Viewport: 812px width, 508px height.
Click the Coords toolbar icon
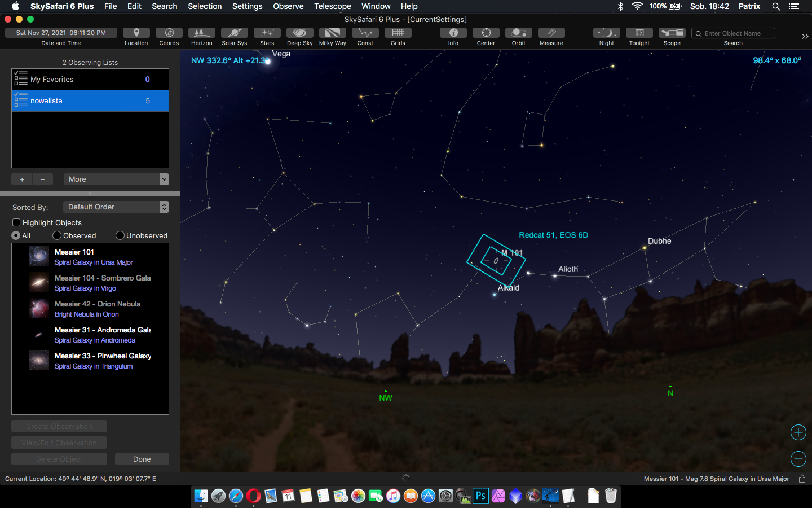[x=169, y=33]
